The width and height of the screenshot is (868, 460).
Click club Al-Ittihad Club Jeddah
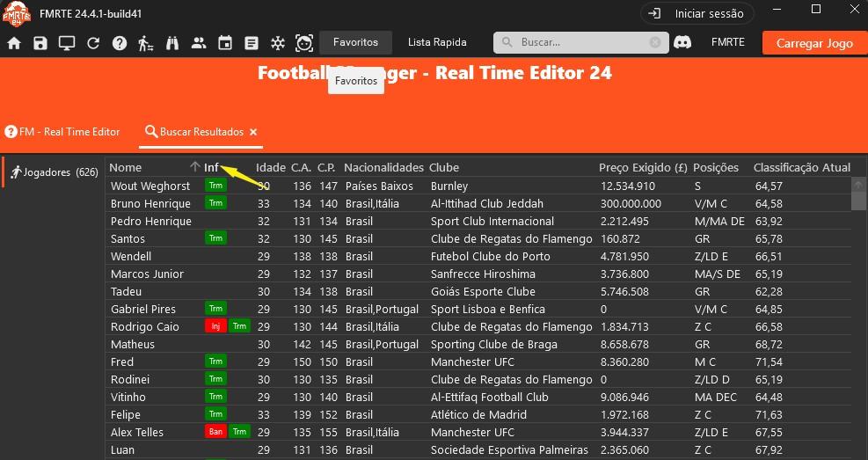click(487, 204)
